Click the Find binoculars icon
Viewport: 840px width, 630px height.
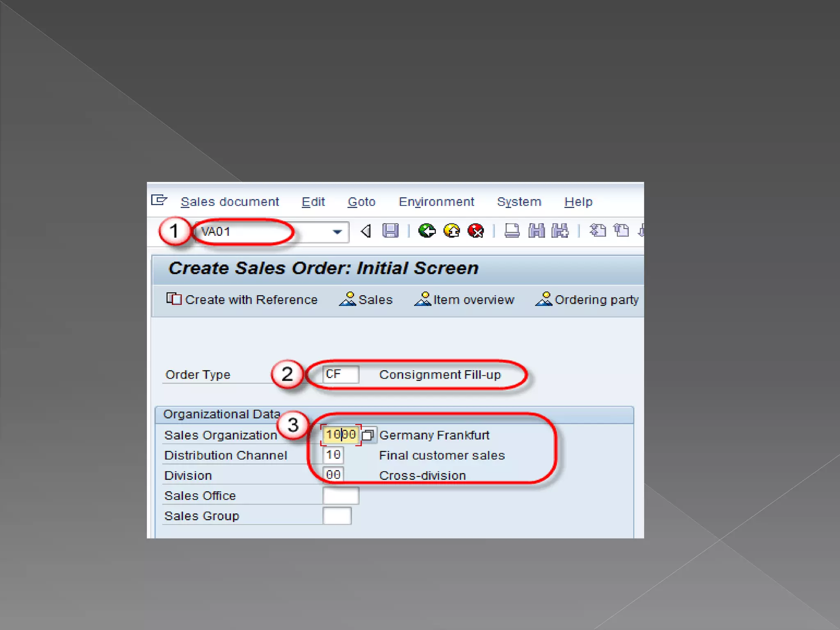click(536, 231)
